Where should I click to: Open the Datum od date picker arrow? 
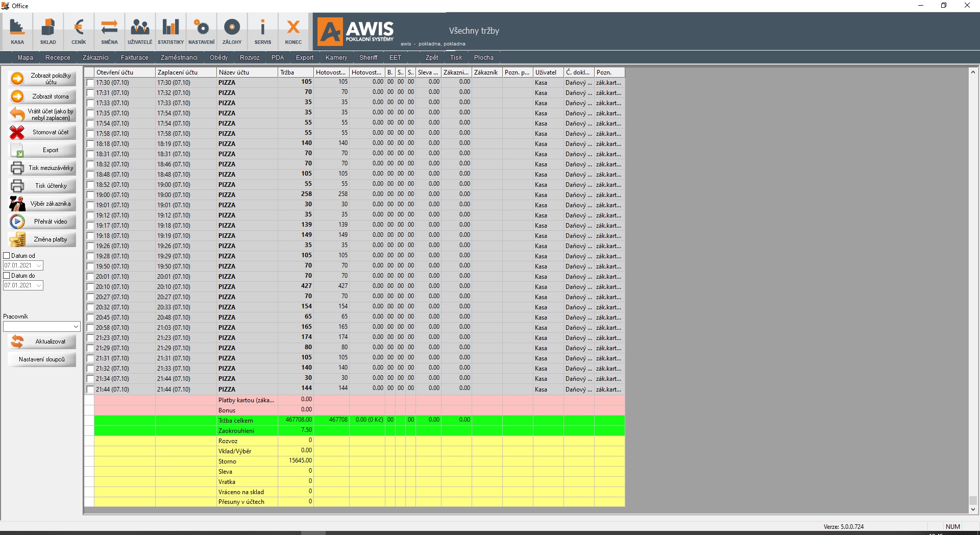[39, 265]
